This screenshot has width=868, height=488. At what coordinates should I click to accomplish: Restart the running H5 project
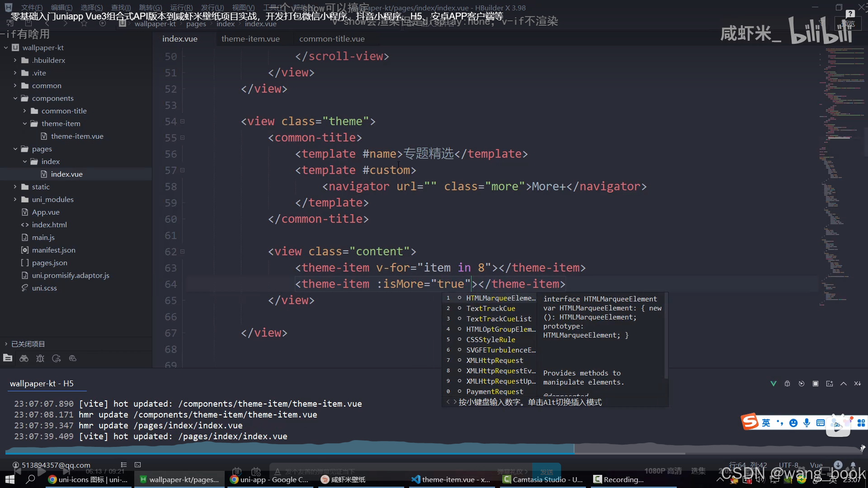click(x=802, y=384)
